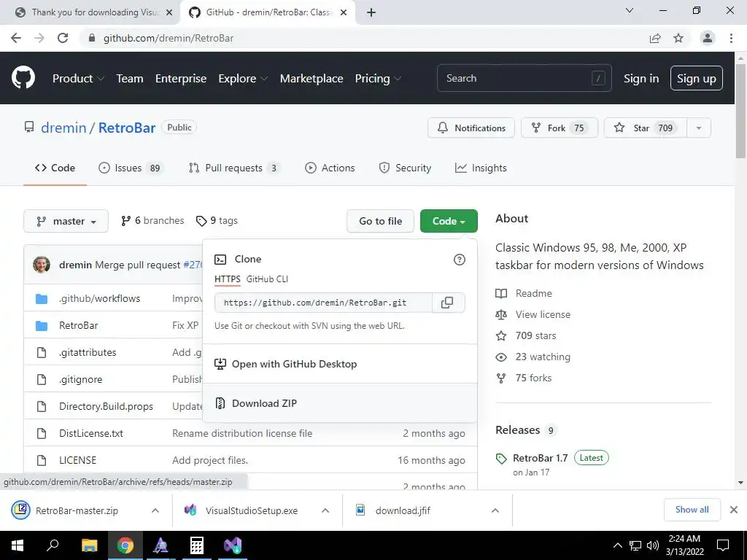Fork the repository

(x=560, y=128)
